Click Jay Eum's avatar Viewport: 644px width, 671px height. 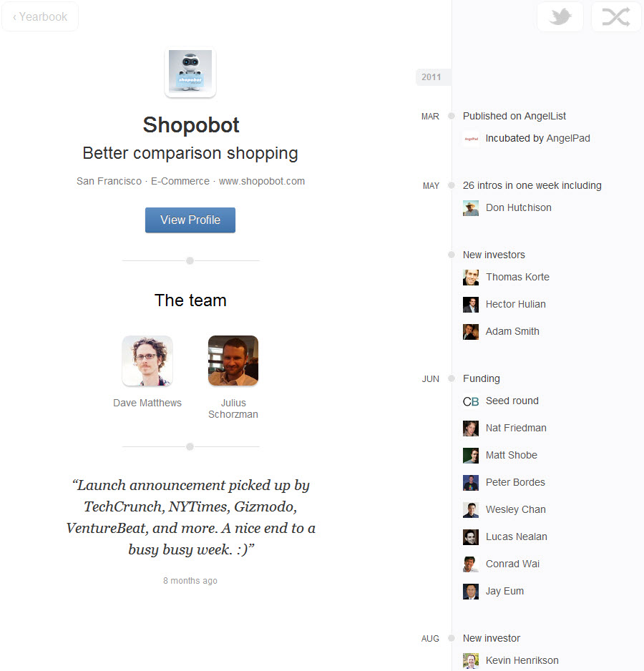[471, 592]
